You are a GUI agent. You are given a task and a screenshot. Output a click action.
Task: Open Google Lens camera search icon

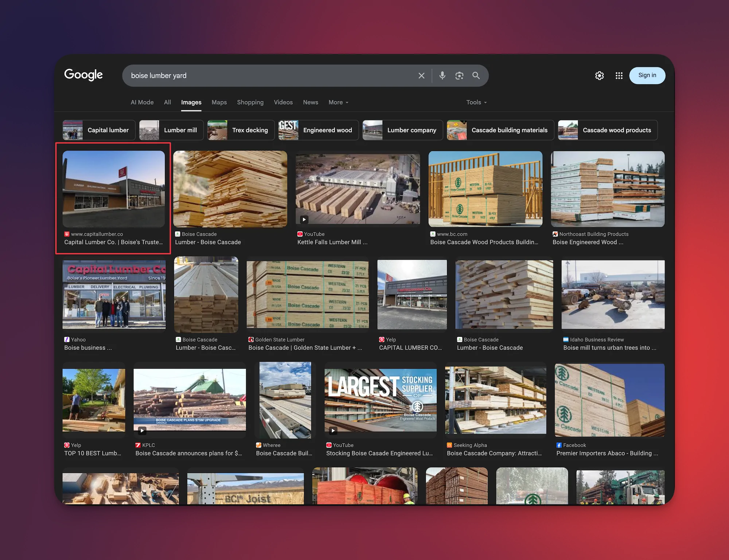[459, 75]
